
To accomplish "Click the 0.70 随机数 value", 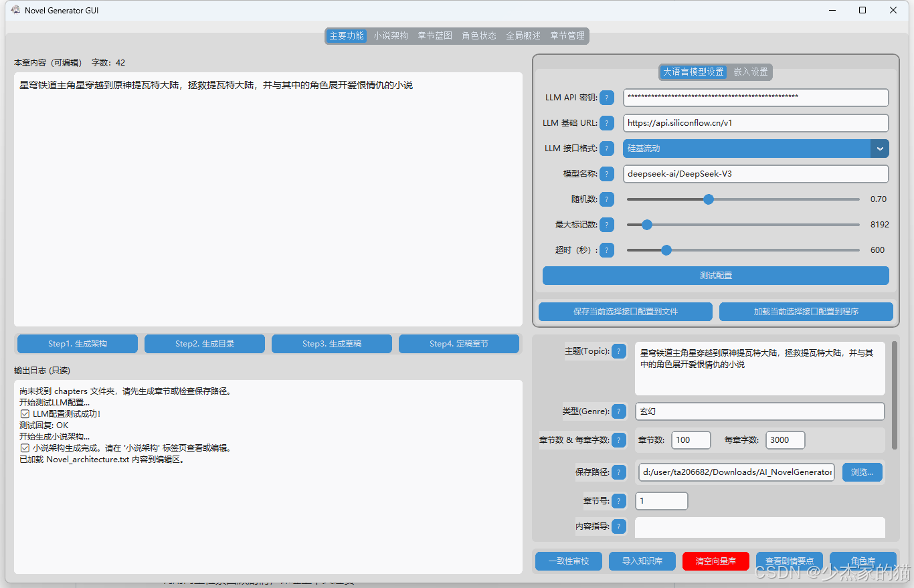I will (x=879, y=199).
